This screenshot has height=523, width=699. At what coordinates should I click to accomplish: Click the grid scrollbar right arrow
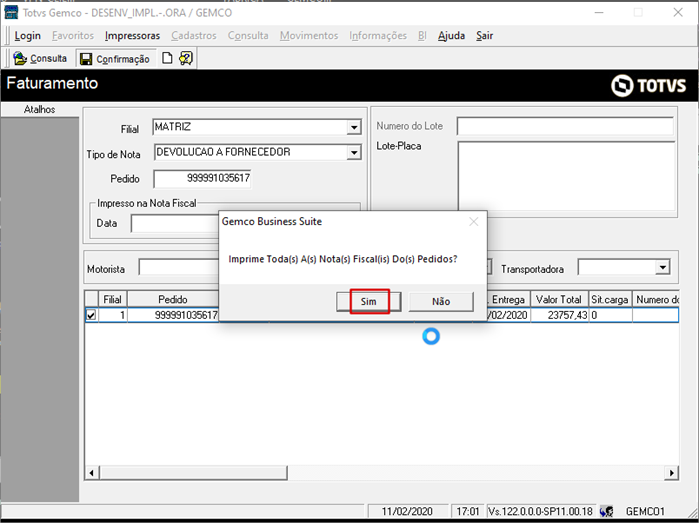(671, 473)
